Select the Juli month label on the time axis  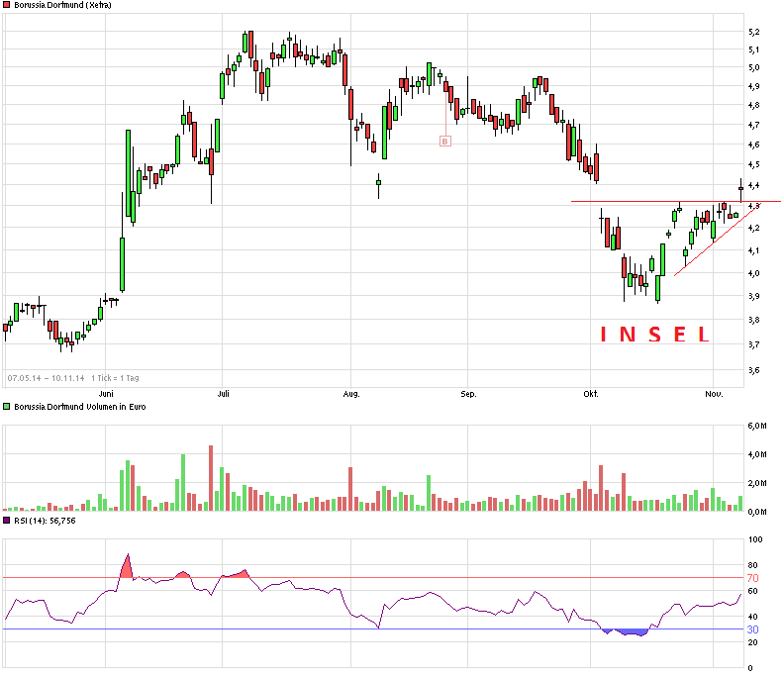[x=224, y=394]
